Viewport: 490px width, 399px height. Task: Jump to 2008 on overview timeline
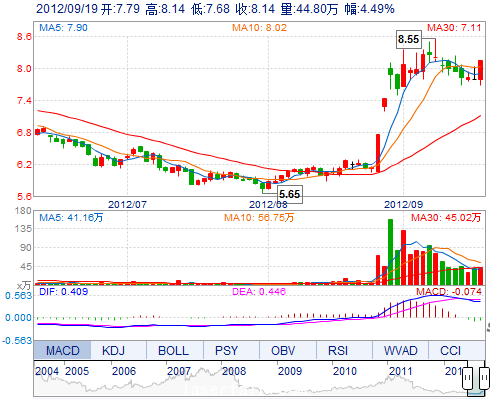[x=234, y=371]
